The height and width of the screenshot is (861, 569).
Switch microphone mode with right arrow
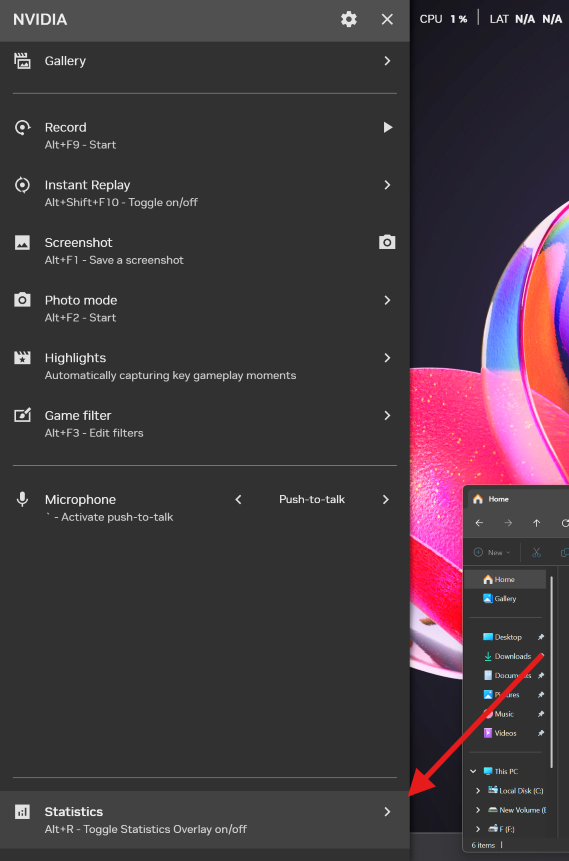pos(386,500)
